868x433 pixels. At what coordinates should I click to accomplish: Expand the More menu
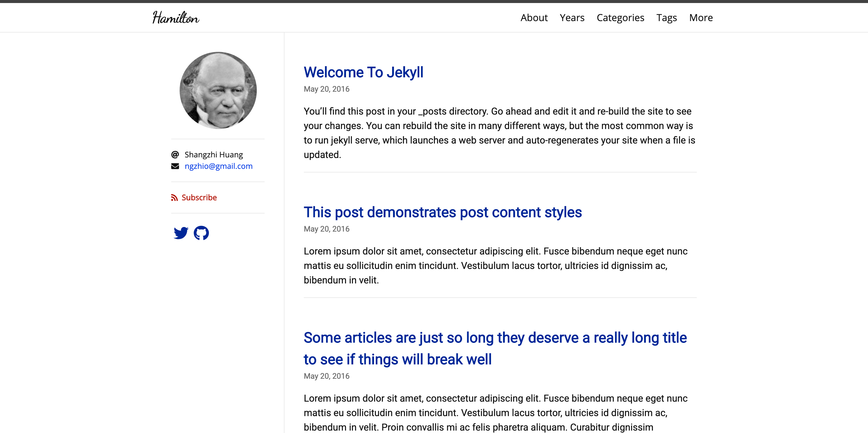pos(700,17)
